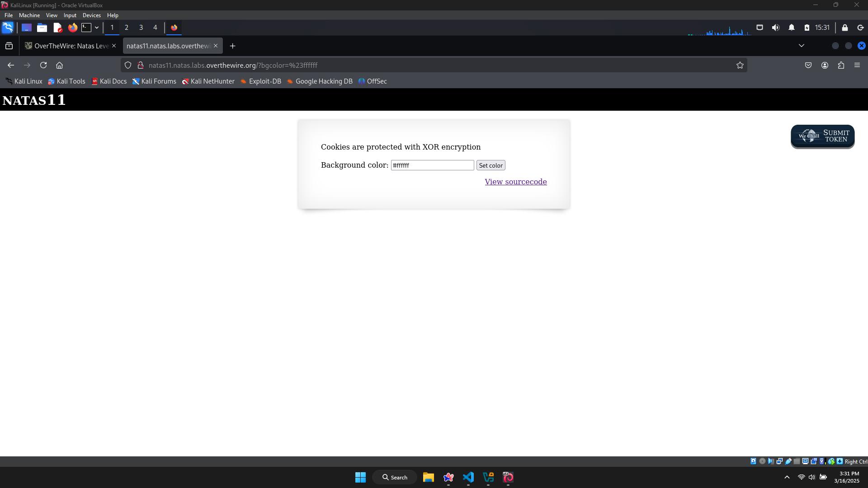Open Kali Tools bookmark

point(66,81)
